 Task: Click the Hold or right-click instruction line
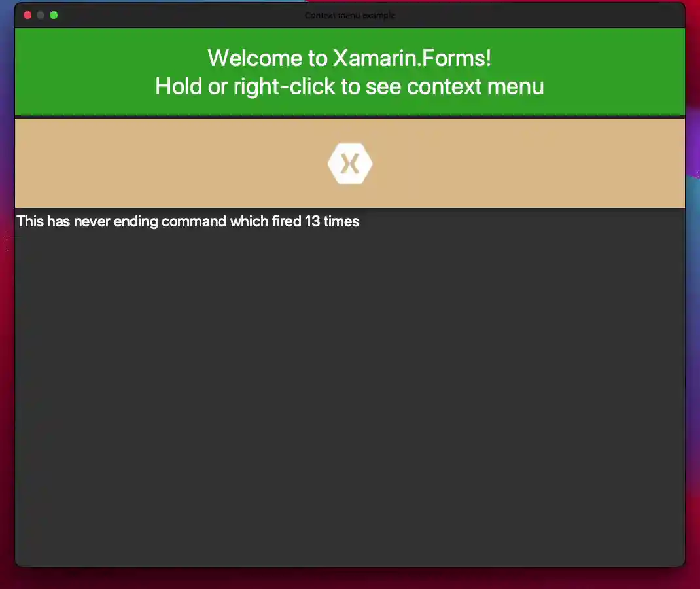pyautogui.click(x=349, y=86)
